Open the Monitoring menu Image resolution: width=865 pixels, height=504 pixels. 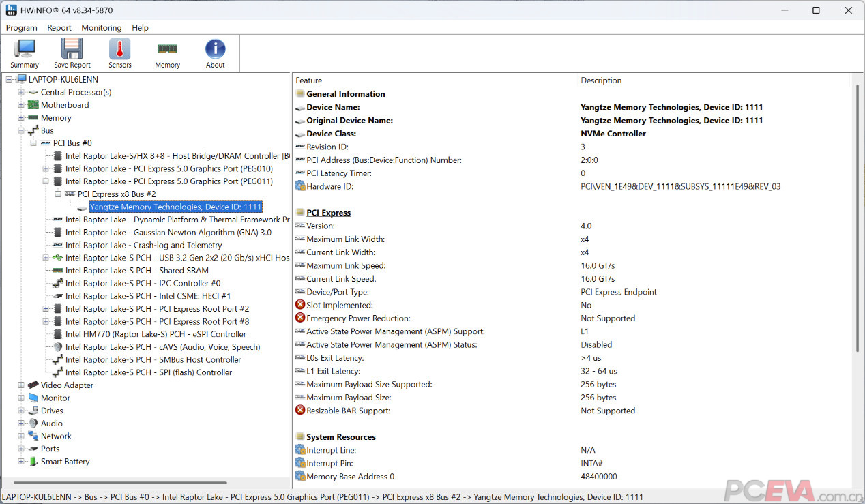101,28
